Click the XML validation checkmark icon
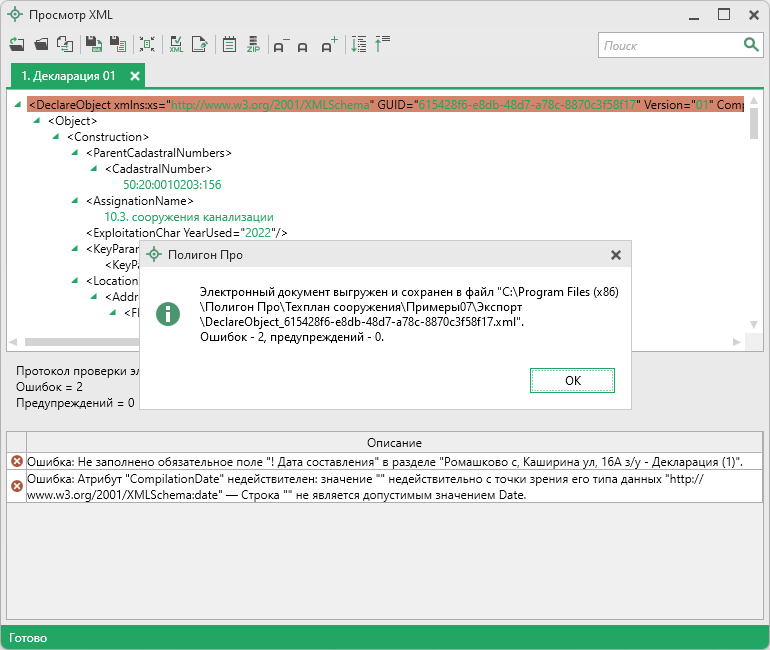The height and width of the screenshot is (650, 770). pos(176,45)
